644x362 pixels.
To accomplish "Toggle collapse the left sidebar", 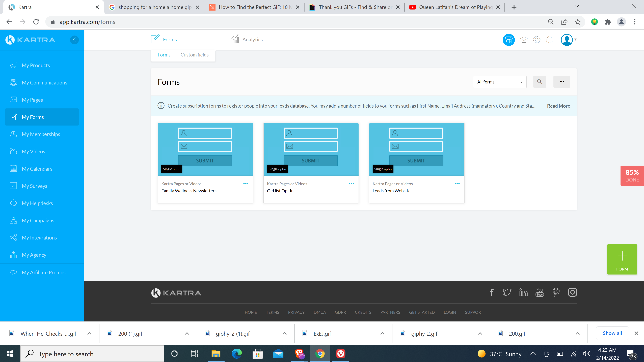I will click(74, 39).
